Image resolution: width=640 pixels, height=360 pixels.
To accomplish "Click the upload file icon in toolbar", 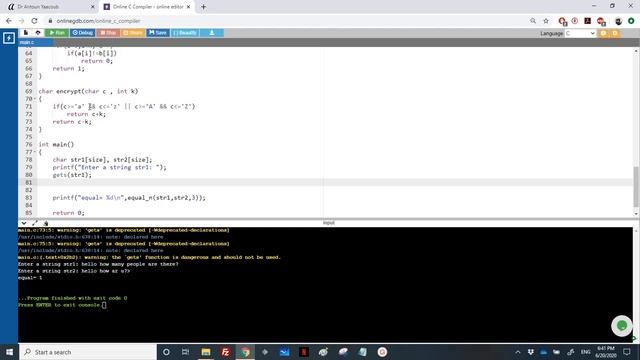I will coord(38,33).
